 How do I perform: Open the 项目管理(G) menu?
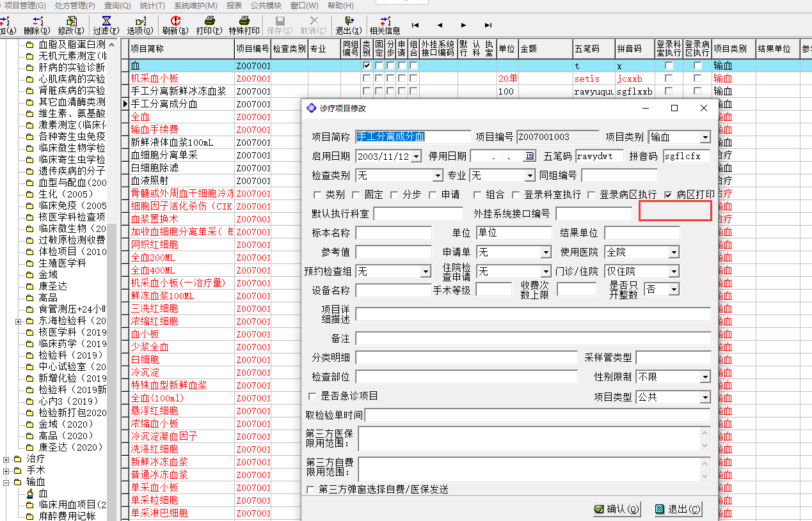click(25, 5)
